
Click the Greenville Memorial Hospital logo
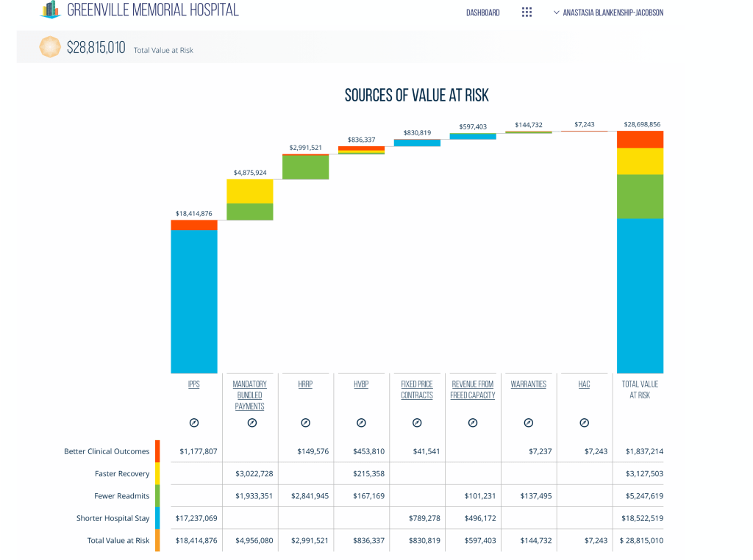tap(50, 10)
